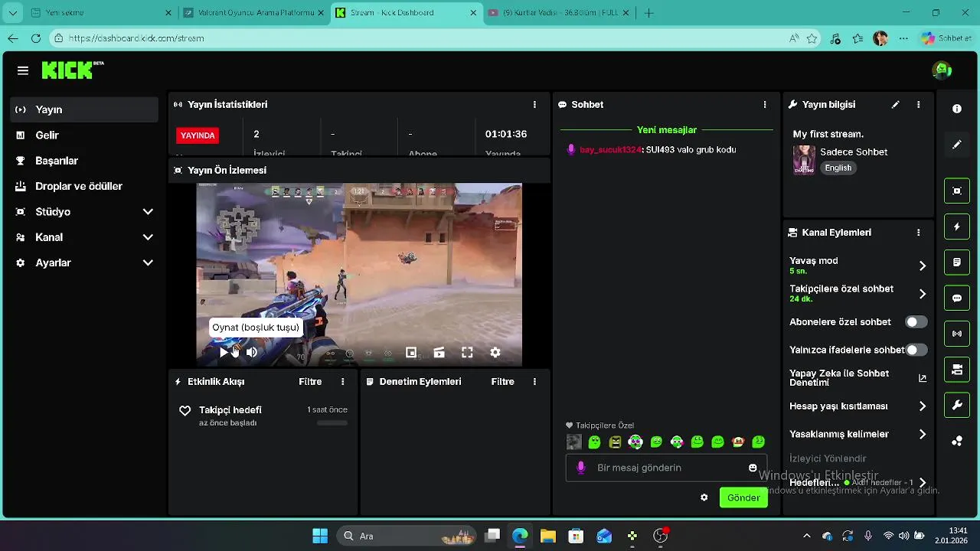Select the chat bubble icon in right rail
The image size is (980, 551).
[957, 298]
